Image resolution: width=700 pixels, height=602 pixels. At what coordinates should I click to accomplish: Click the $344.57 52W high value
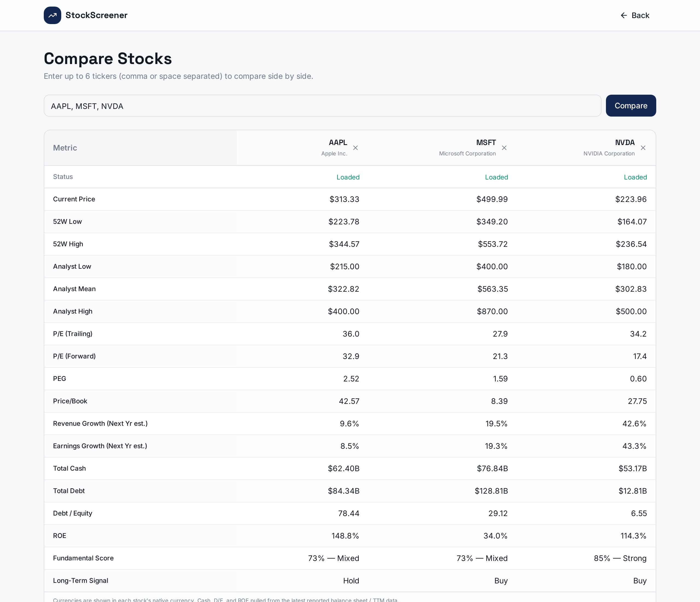(344, 244)
